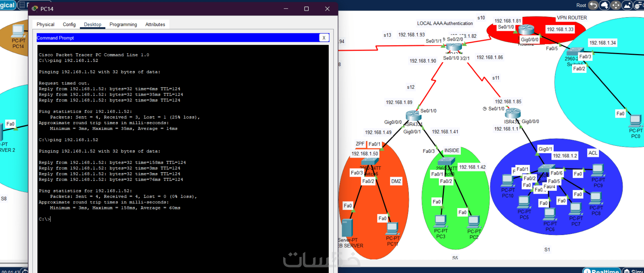Select the PC8 computer icon
The image size is (644, 273).
click(x=596, y=199)
